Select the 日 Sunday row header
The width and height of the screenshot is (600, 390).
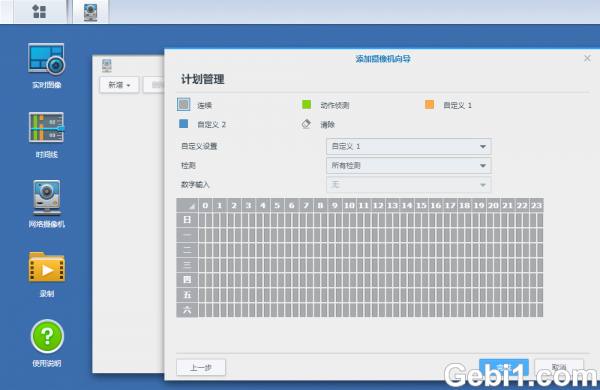[x=187, y=220]
